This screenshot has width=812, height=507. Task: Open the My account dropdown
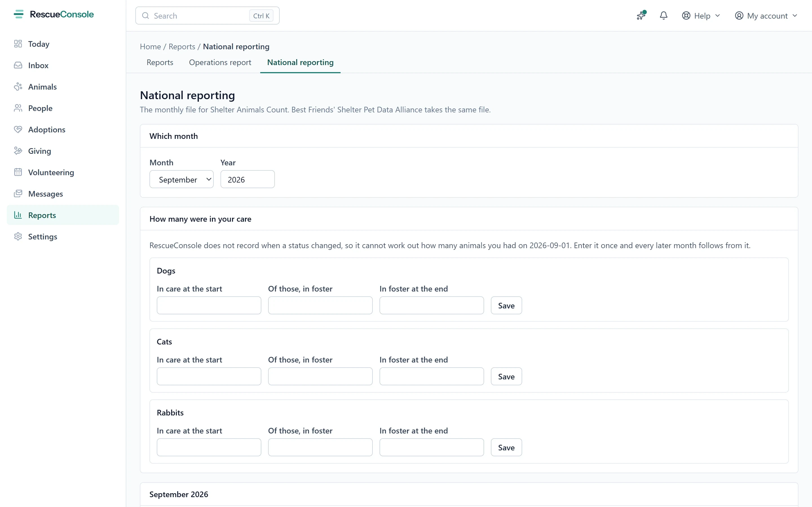(766, 16)
